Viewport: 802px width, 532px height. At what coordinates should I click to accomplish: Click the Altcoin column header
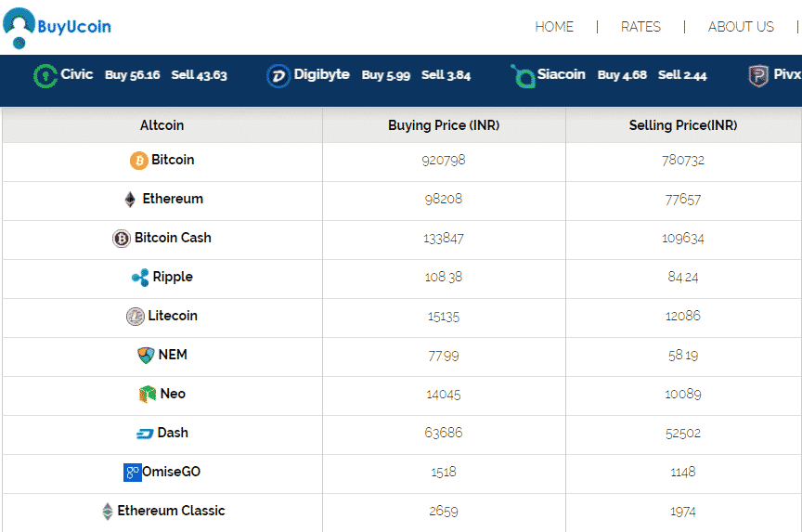point(162,125)
